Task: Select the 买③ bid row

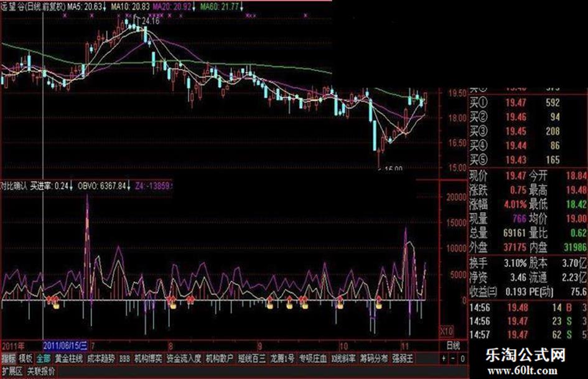Action: pyautogui.click(x=515, y=131)
